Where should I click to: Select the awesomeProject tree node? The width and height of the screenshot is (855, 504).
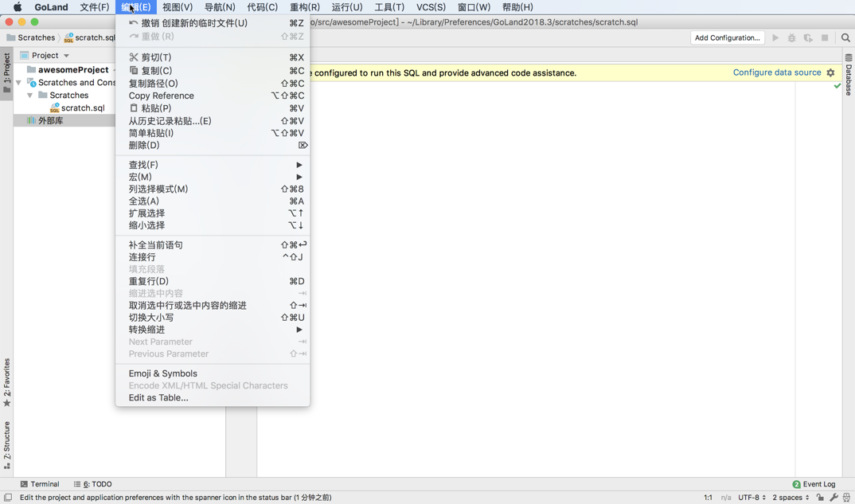[x=73, y=70]
